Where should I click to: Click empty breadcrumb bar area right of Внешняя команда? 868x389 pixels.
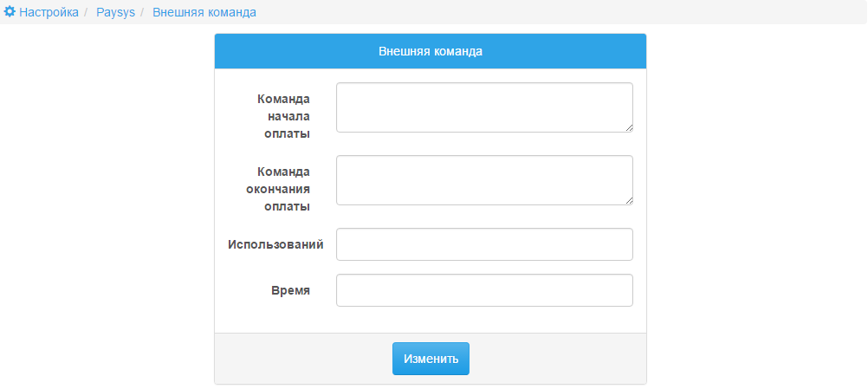[x=559, y=12]
